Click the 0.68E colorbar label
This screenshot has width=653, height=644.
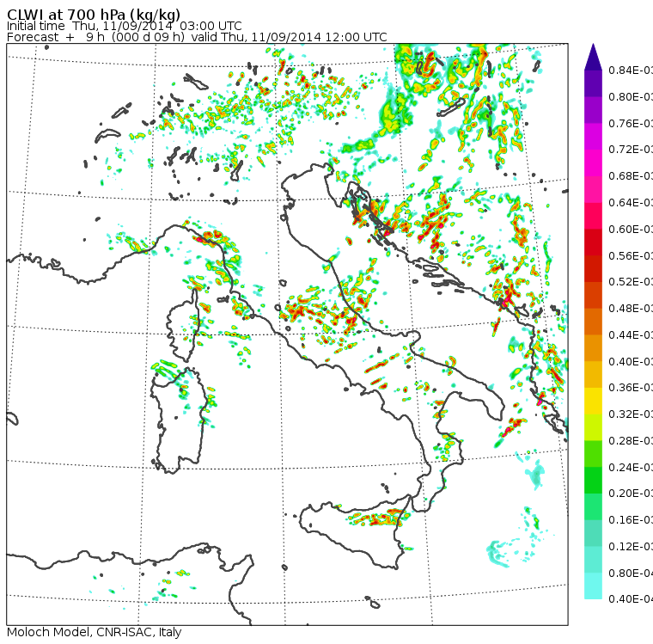coord(631,176)
